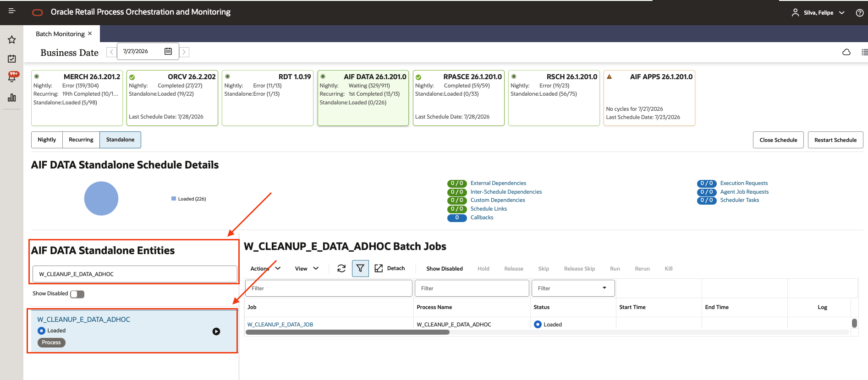The image size is (868, 380).
Task: Open notifications bell with 99+ badge
Action: pyautogui.click(x=12, y=77)
